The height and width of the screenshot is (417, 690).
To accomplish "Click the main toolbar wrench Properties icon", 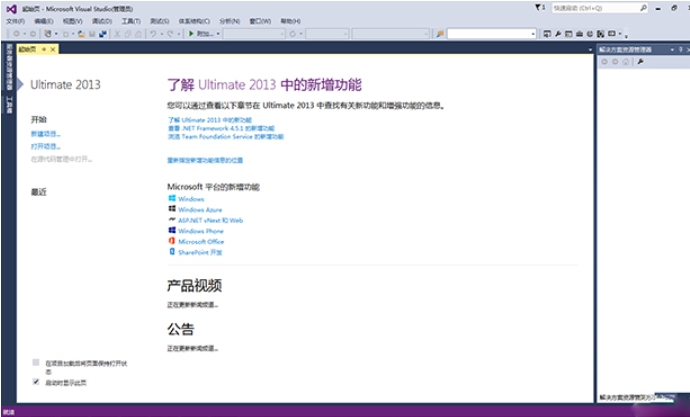I will pos(558,34).
